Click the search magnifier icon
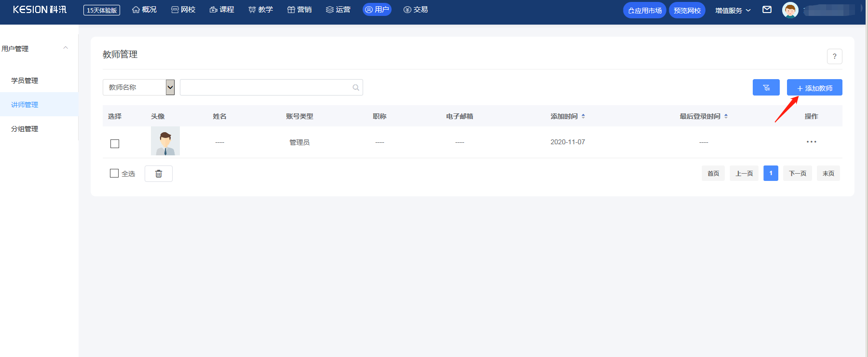Image resolution: width=868 pixels, height=357 pixels. (x=356, y=87)
